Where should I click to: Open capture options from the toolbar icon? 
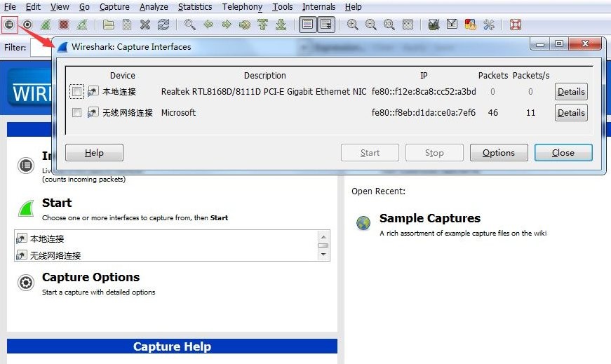27,25
